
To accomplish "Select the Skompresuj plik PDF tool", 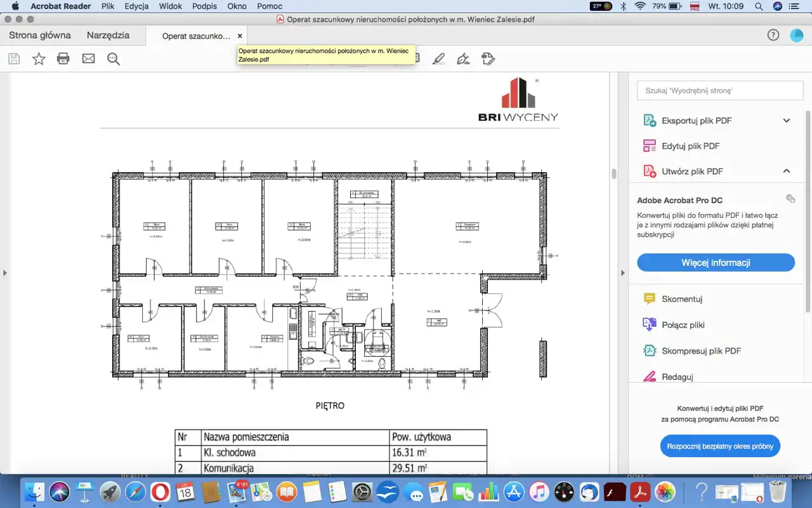I will coord(700,351).
